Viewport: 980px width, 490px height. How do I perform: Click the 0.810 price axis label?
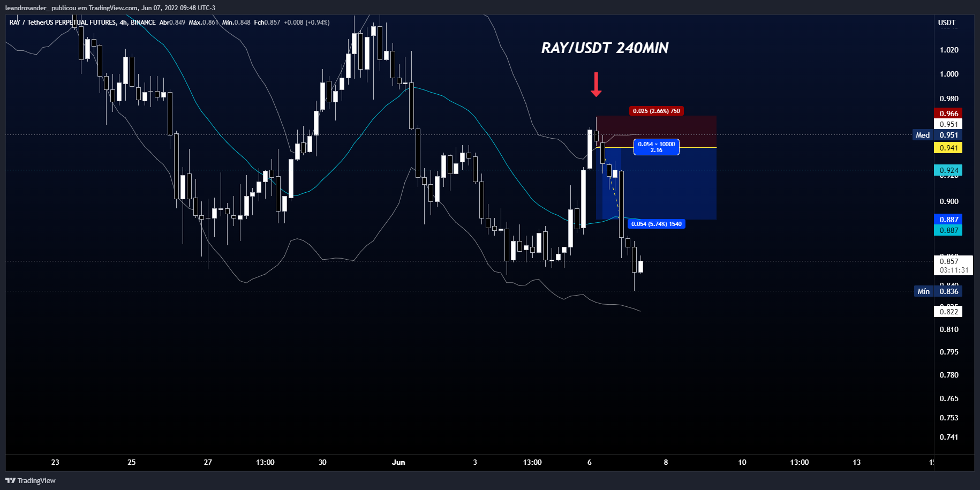click(949, 329)
